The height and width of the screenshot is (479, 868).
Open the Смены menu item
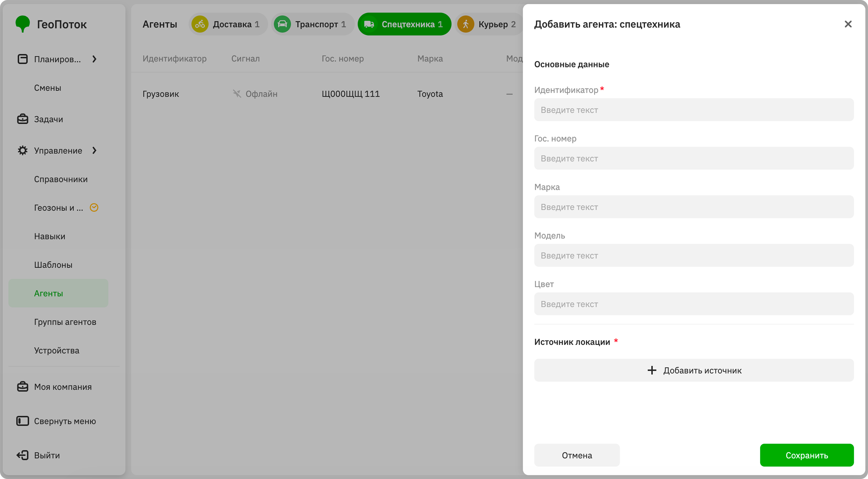[x=48, y=88]
